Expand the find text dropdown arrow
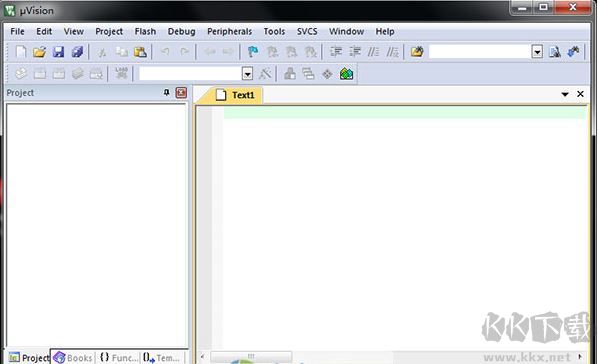Viewport: 598px width, 364px height. tap(537, 52)
